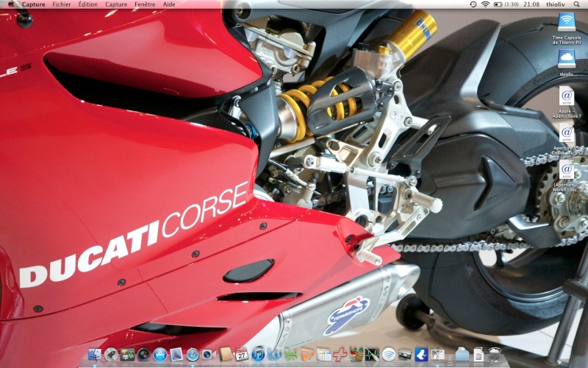Viewport: 588px width, 368px height.
Task: Select the 'Aperture 3 – Conve…rs JPG' link file
Action: tap(566, 139)
